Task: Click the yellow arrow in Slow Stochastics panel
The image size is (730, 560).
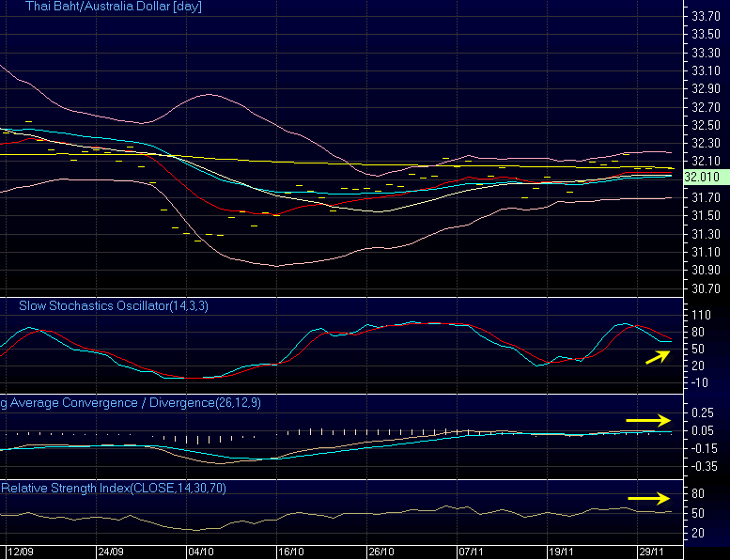Action: pos(658,356)
